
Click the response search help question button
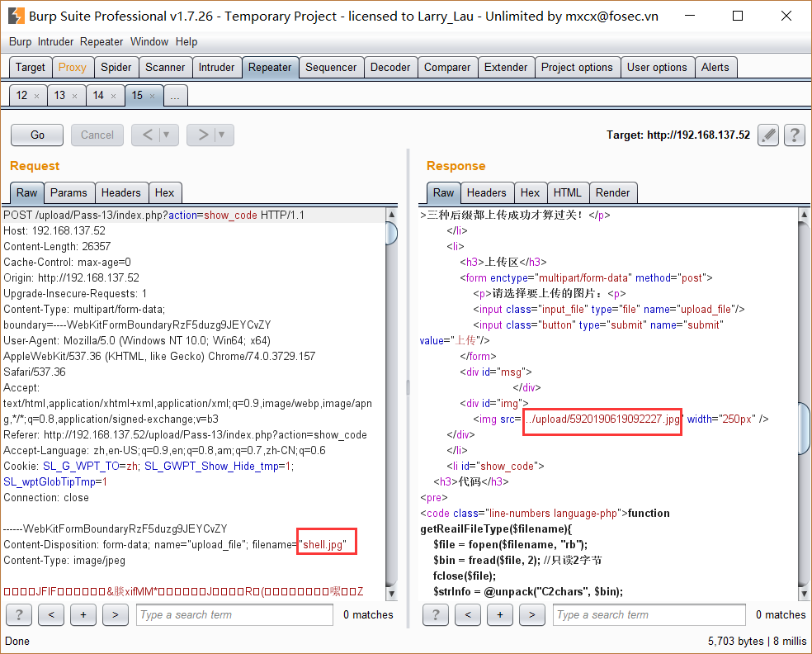pos(436,615)
